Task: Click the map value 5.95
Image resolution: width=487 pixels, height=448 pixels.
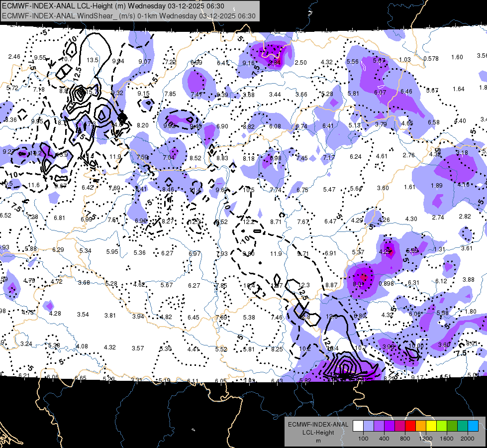Action: (112, 252)
